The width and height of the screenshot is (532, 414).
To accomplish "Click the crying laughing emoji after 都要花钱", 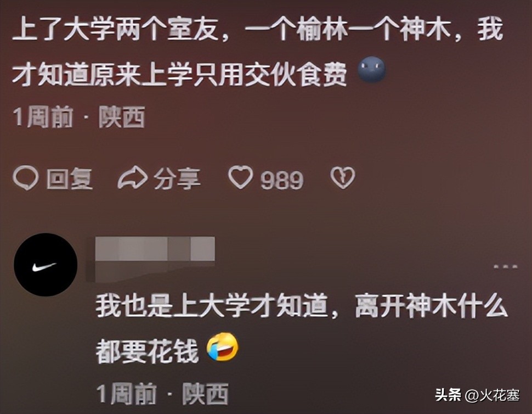I will pyautogui.click(x=223, y=347).
